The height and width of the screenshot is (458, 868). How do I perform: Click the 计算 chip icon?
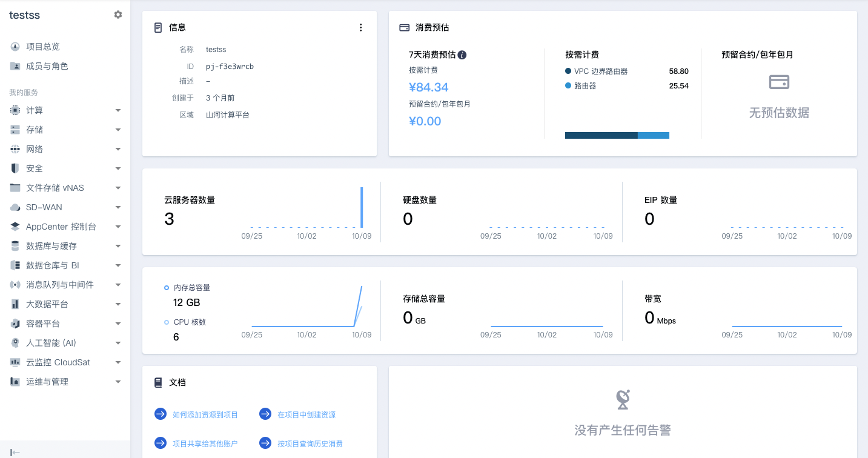(x=15, y=110)
